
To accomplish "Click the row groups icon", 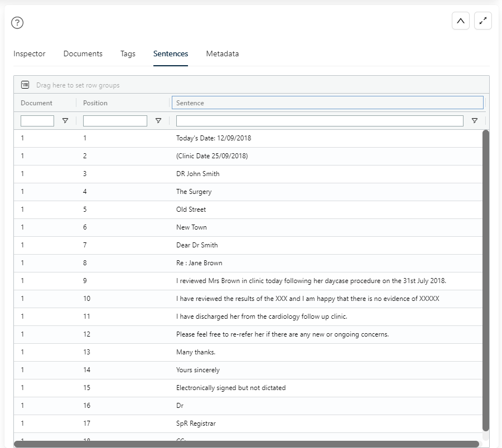I will [25, 85].
